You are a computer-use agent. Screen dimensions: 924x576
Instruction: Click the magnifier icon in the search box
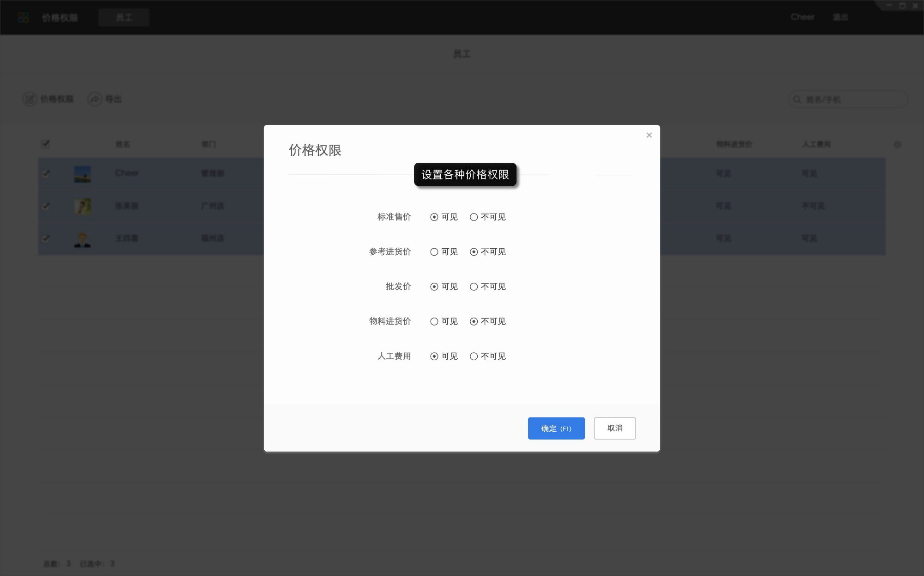tap(797, 99)
